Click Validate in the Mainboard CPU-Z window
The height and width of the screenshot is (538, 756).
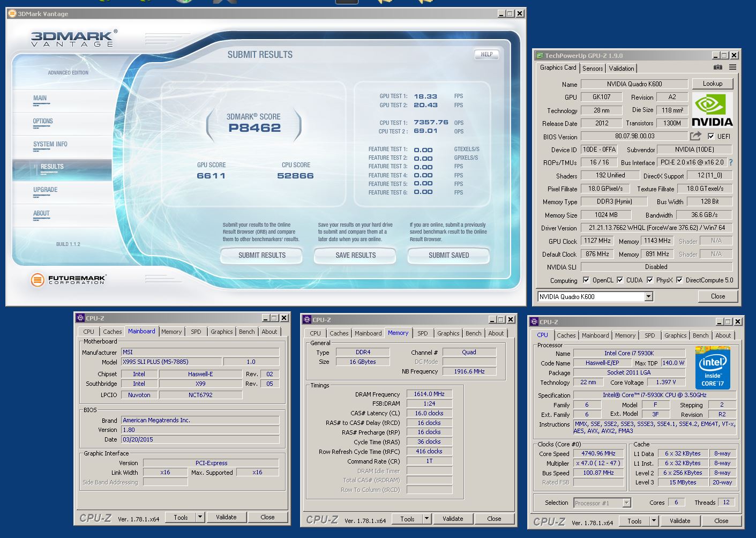pos(226,517)
